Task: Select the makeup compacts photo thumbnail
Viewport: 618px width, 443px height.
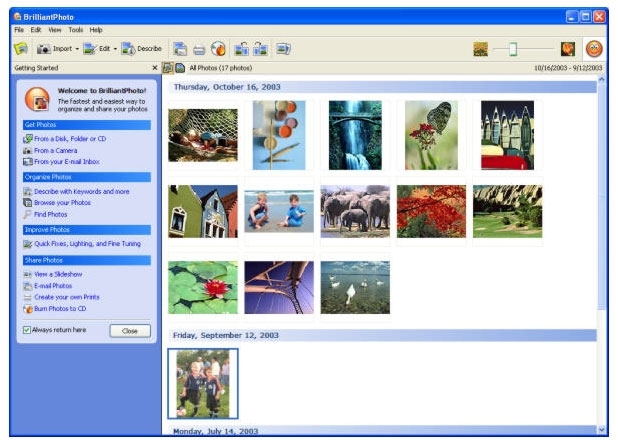Action: (279, 135)
